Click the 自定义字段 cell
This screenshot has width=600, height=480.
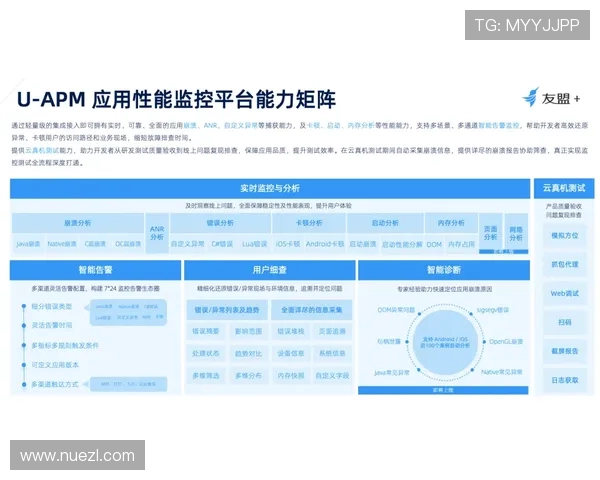click(332, 376)
